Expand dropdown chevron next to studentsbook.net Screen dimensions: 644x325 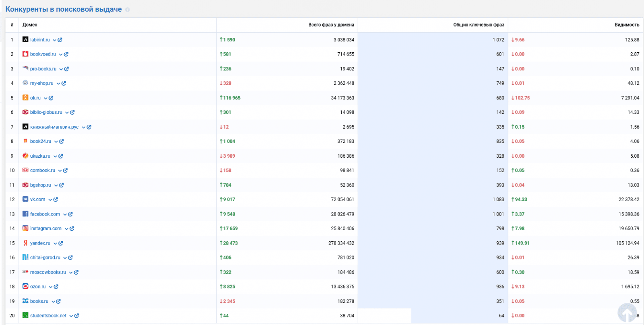coord(71,316)
